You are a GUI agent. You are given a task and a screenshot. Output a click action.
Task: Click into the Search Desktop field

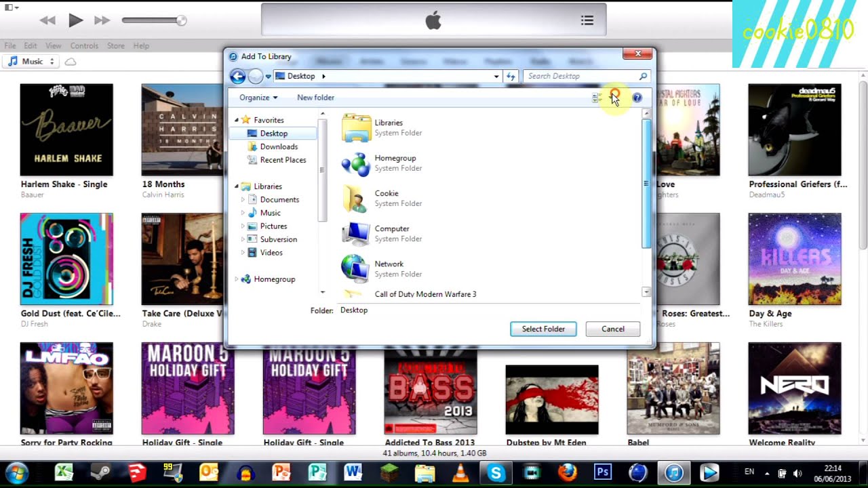(587, 76)
